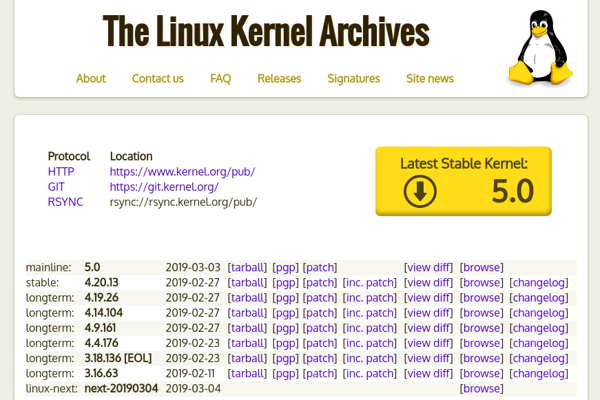
Task: Open the https://git.kernel.org/ link
Action: coord(164,187)
